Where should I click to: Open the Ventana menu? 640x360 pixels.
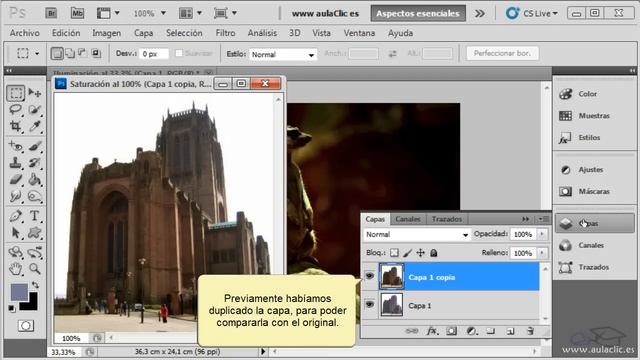[359, 33]
